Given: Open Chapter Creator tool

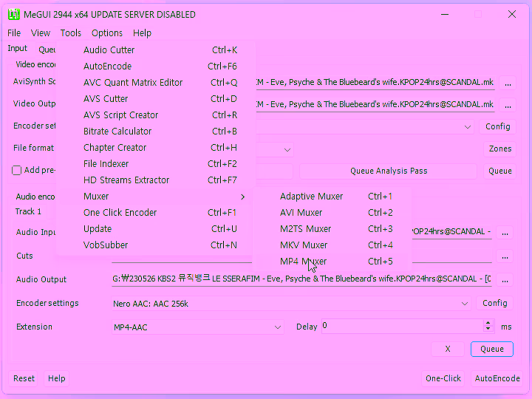Looking at the screenshot, I should pyautogui.click(x=154, y=148).
